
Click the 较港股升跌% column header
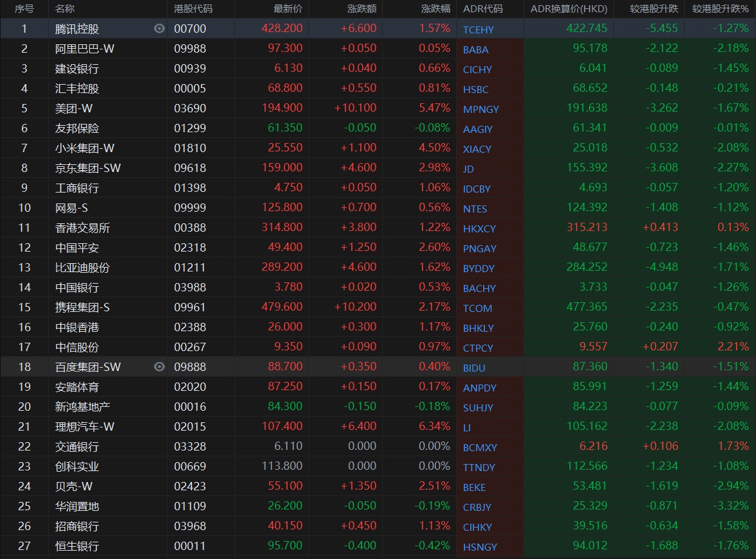pyautogui.click(x=720, y=9)
